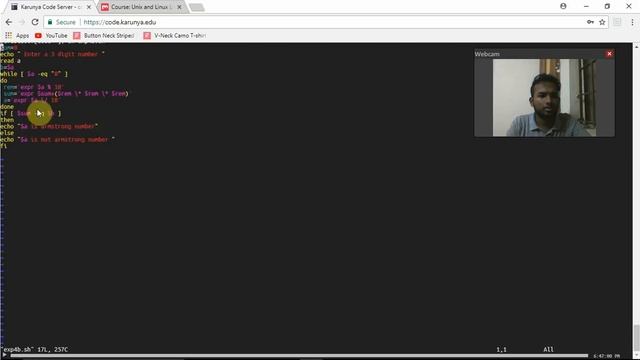Open the saved password key icon

(590, 22)
